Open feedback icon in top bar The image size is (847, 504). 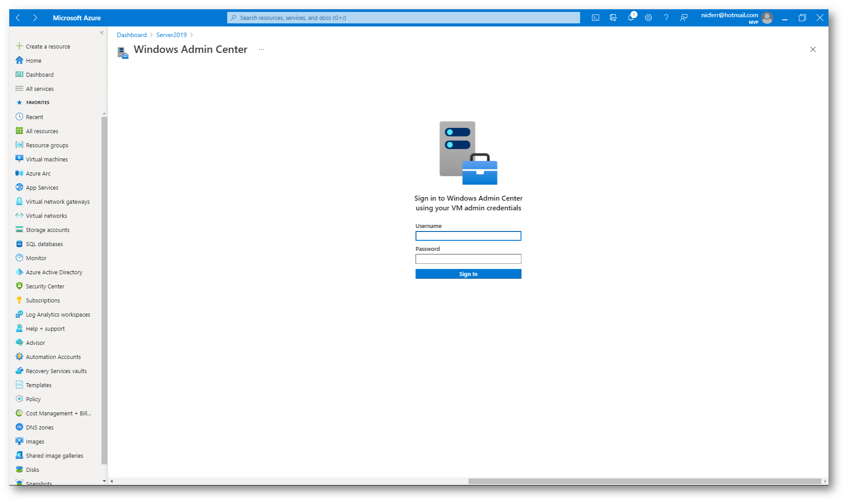[683, 18]
